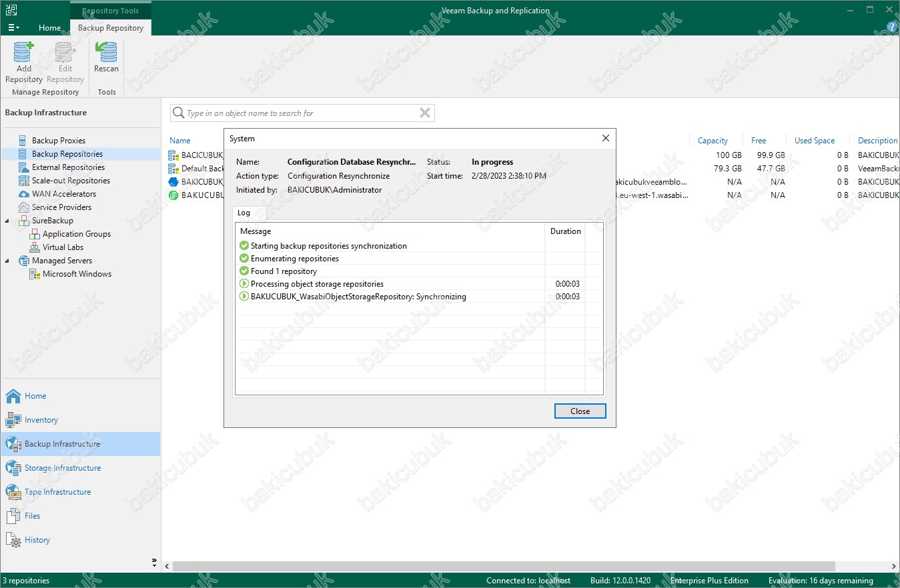Click the Tape Infrastructure navigation icon

13,492
